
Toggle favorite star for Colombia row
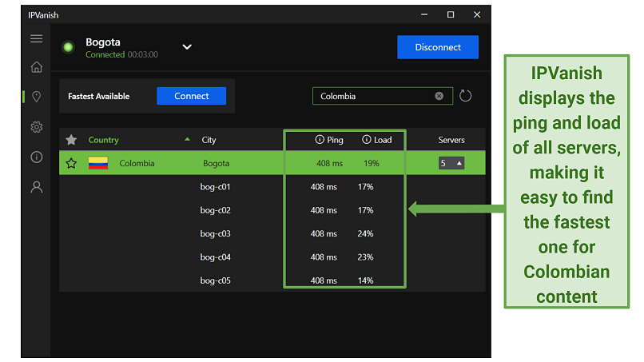[x=71, y=163]
